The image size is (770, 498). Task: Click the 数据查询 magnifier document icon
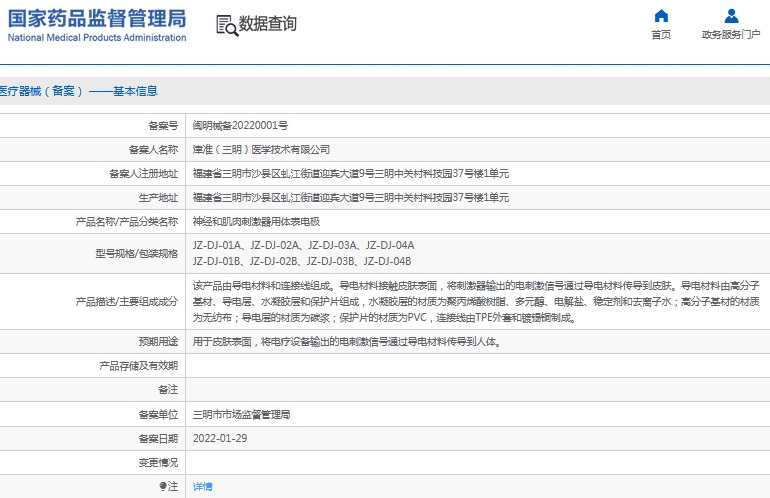tap(227, 25)
